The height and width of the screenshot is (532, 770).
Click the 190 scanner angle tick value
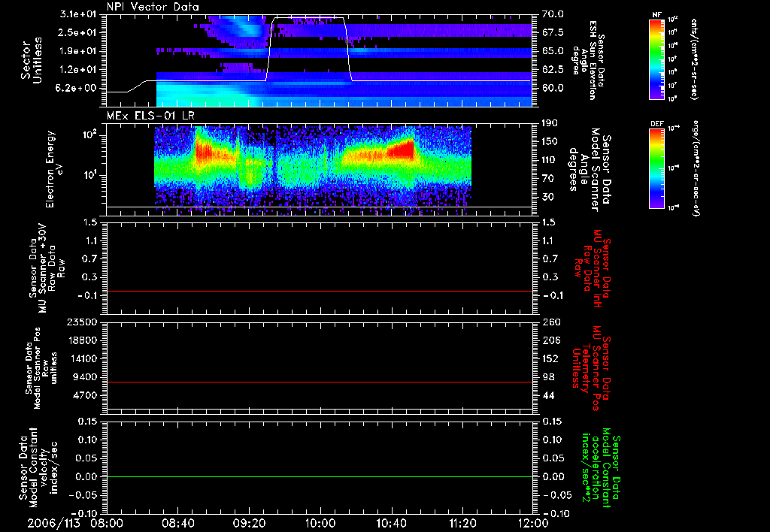(x=550, y=123)
